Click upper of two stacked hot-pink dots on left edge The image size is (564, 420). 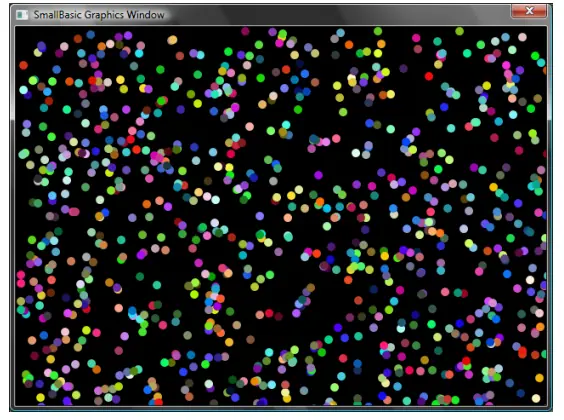tap(21, 275)
